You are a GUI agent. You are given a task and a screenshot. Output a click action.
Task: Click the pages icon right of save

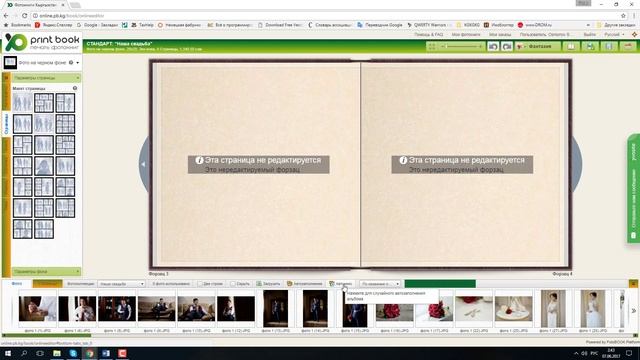609,47
